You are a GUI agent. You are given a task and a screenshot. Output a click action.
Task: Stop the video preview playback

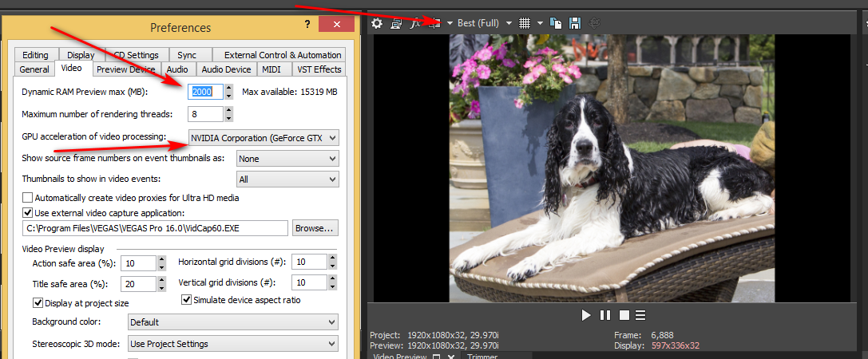(x=624, y=315)
